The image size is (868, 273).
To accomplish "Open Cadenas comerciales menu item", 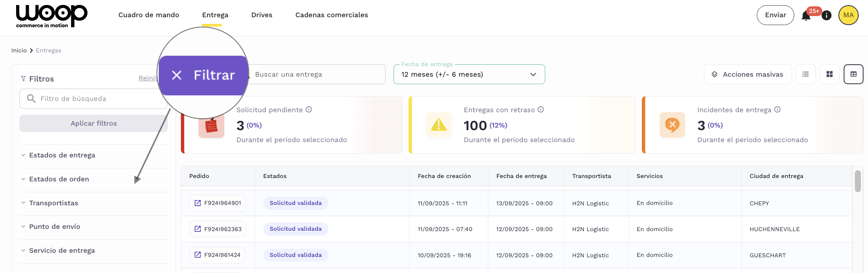I will point(331,15).
